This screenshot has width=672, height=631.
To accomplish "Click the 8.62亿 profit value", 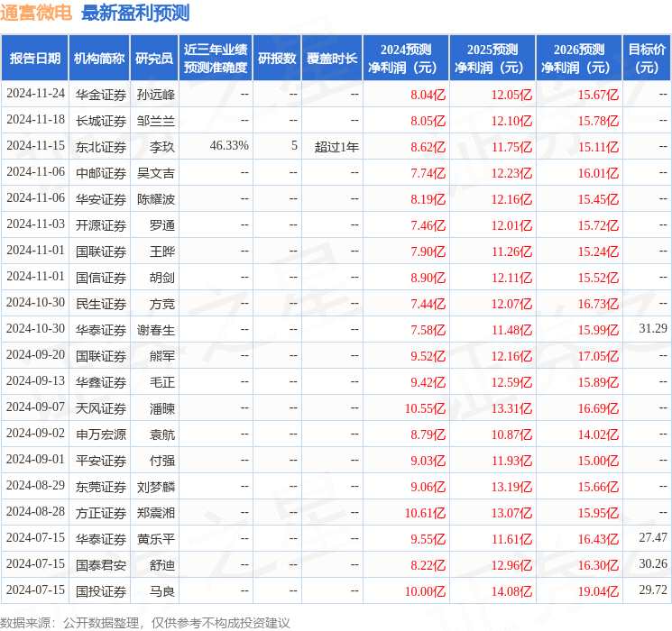I will [428, 147].
